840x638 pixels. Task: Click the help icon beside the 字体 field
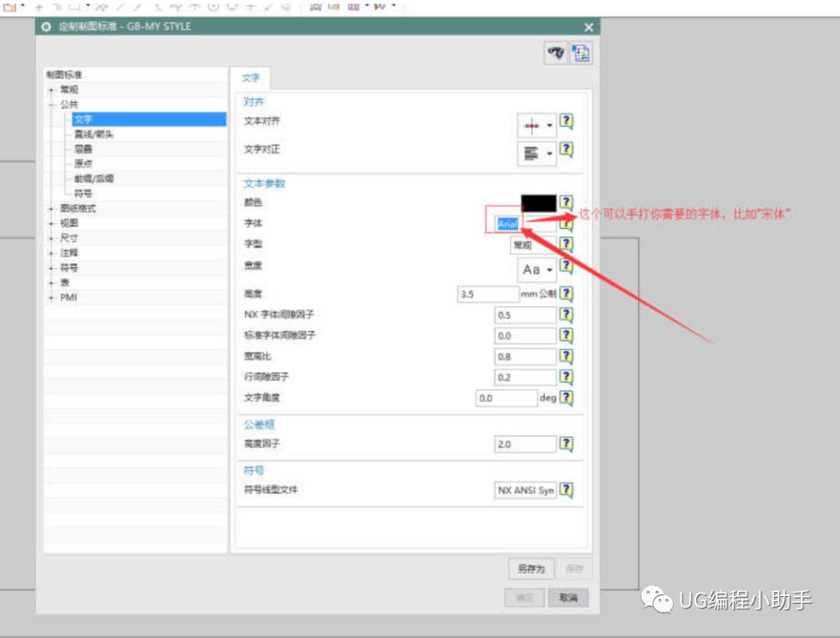coord(566,223)
